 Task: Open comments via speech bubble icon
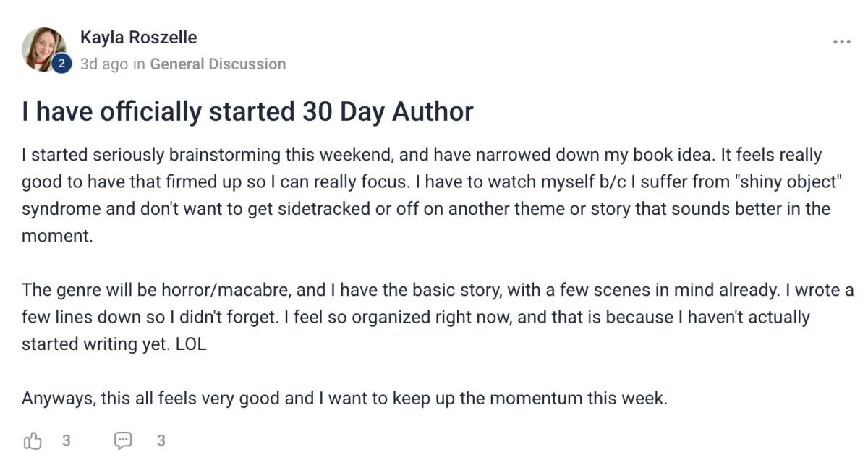123,440
